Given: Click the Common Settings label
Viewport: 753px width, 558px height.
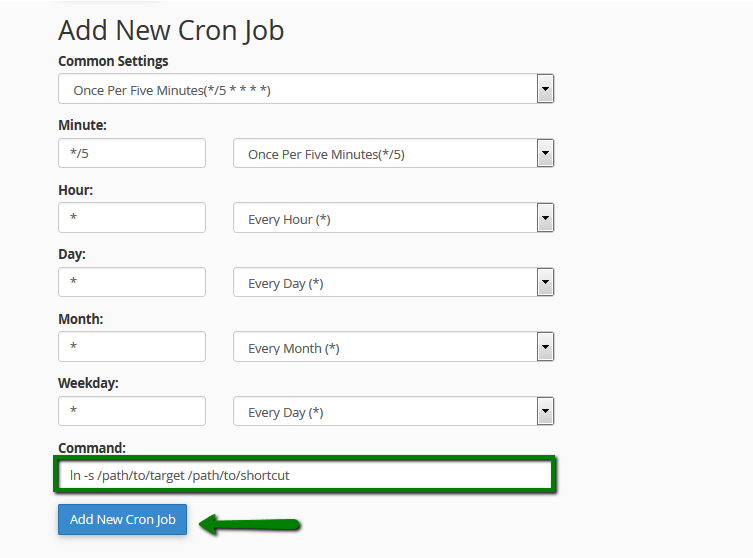Looking at the screenshot, I should point(113,61).
